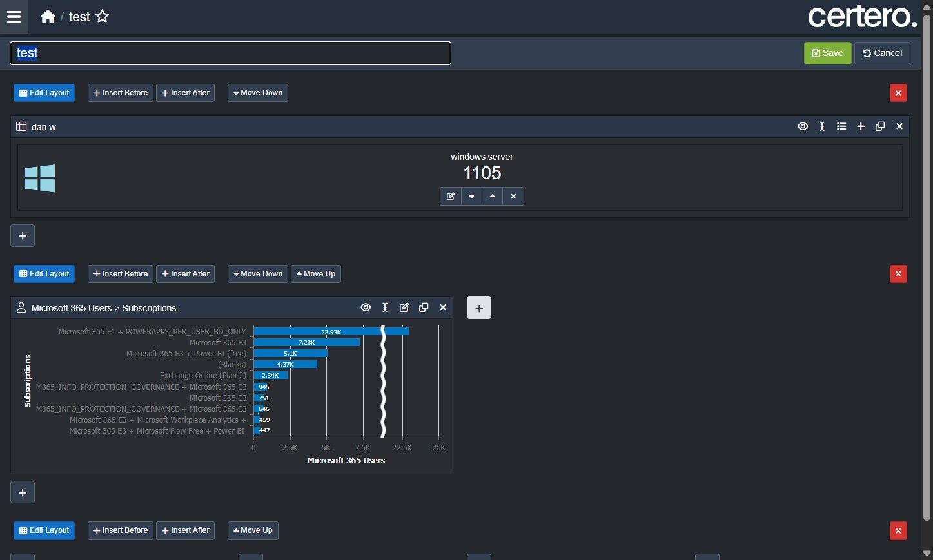Click the grid icon beside dan w
The image size is (933, 560).
click(x=21, y=126)
